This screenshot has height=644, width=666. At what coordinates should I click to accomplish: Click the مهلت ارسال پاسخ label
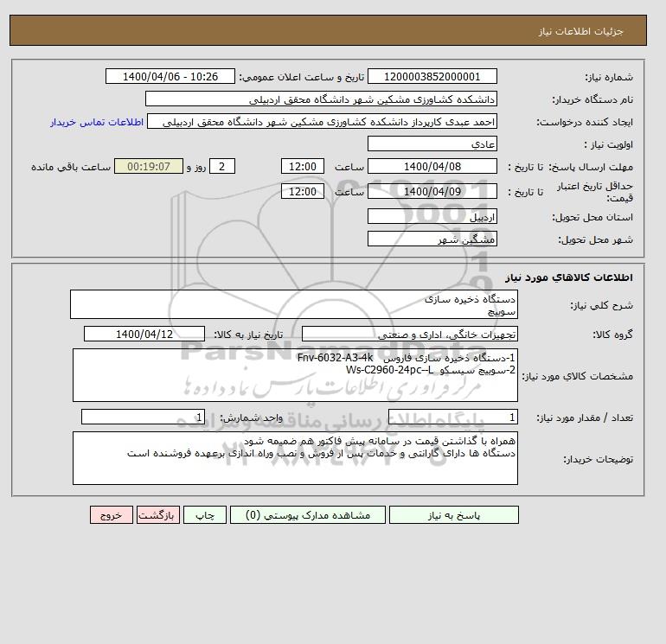591,167
